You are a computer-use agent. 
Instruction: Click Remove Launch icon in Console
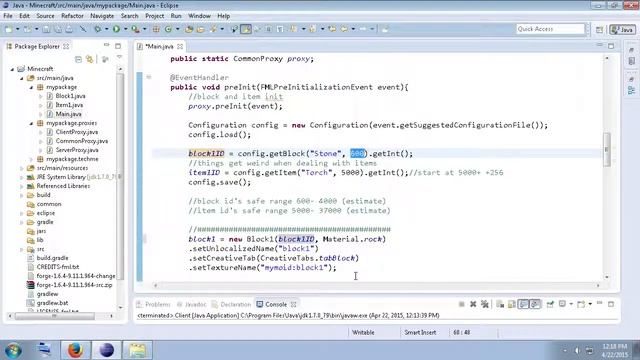point(473,304)
